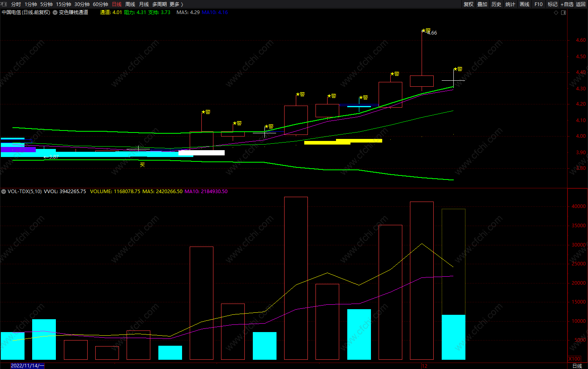Click the MA5: 4.29 label
Image resolution: width=588 pixels, height=369 pixels.
(x=188, y=12)
